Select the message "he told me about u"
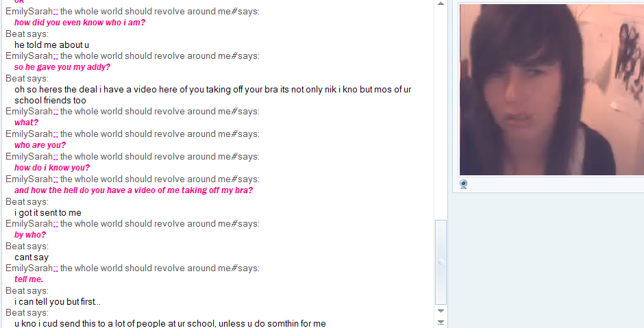 point(52,45)
